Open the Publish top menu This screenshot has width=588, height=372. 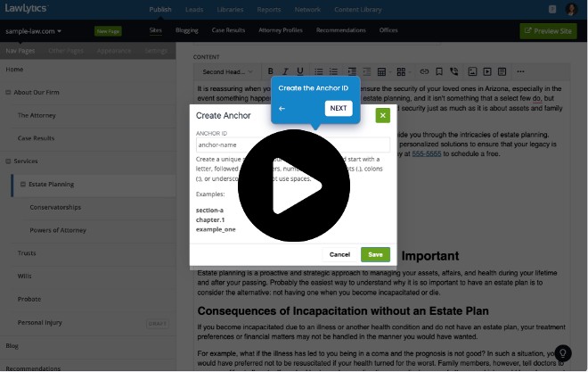tap(160, 10)
